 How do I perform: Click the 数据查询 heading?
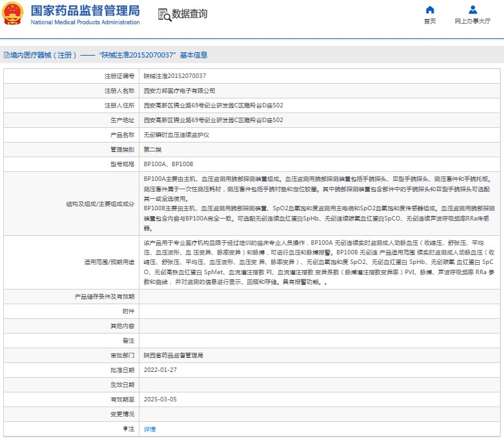click(x=190, y=14)
